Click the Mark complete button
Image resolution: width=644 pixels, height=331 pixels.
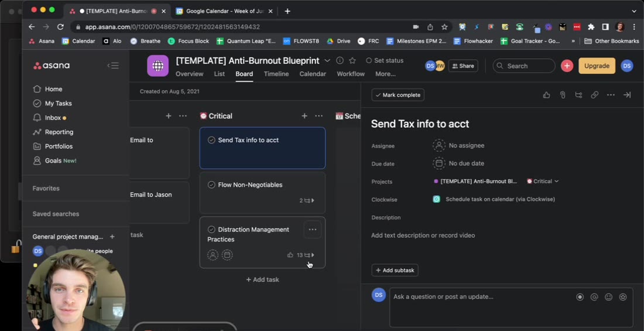(398, 95)
